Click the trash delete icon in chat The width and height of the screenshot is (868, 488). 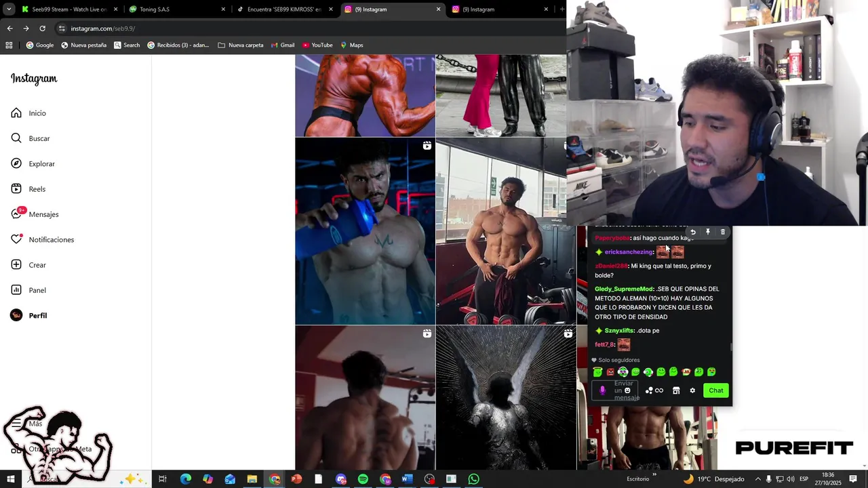coord(723,232)
